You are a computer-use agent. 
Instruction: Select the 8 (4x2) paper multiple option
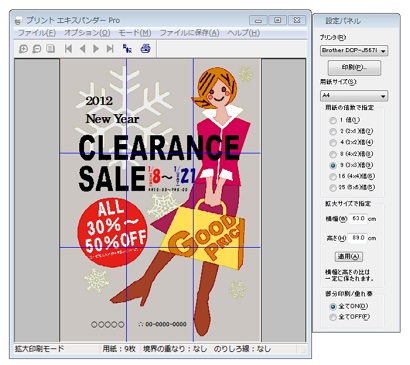(351, 154)
